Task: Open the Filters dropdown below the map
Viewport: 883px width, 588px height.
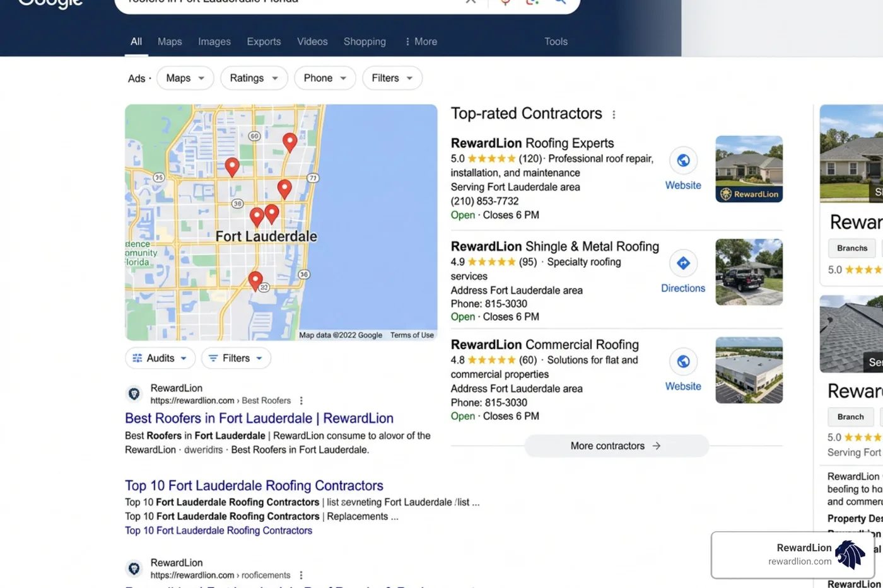Action: pos(236,358)
